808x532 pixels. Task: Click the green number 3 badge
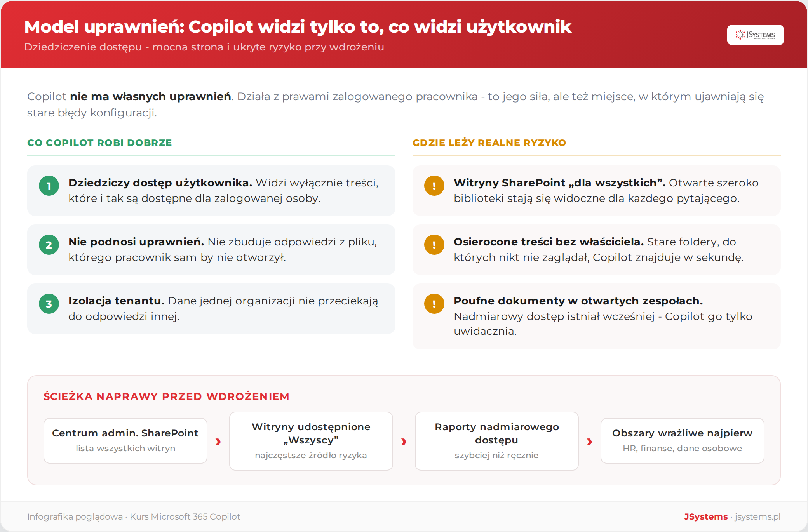tap(49, 304)
